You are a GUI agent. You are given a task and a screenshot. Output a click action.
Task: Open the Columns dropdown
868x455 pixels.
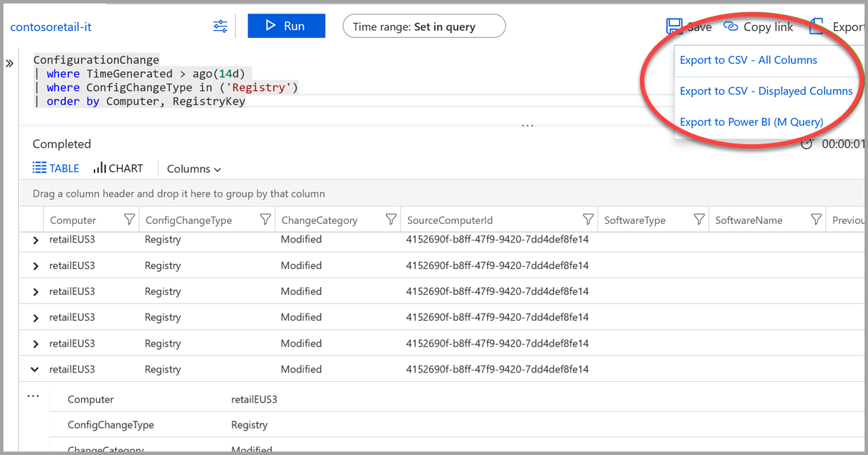click(194, 169)
